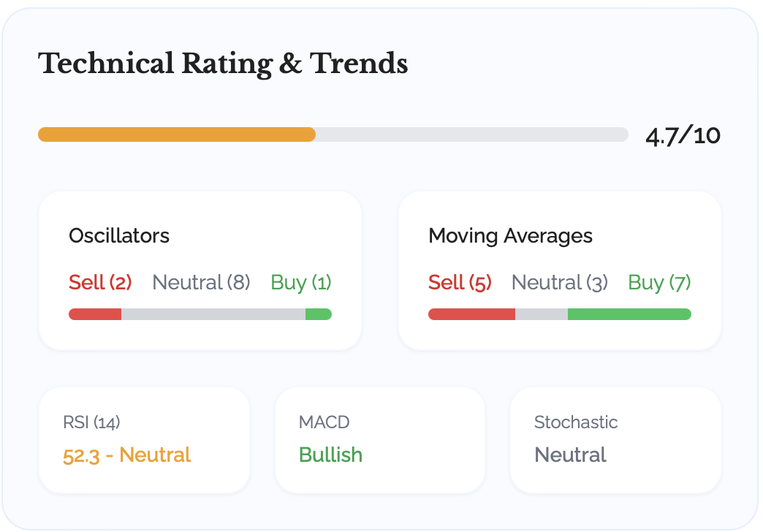This screenshot has width=763, height=532.
Task: Choose Neutral (3) under Moving Averages
Action: [x=560, y=283]
